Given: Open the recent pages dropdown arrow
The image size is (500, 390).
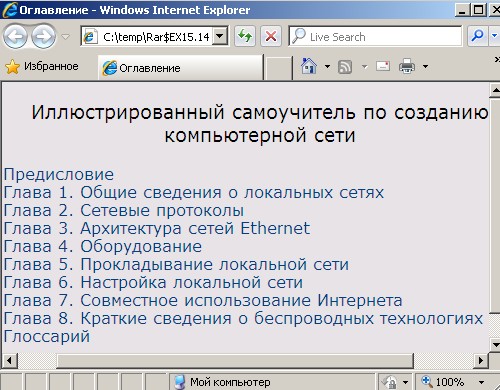Looking at the screenshot, I should coord(66,36).
